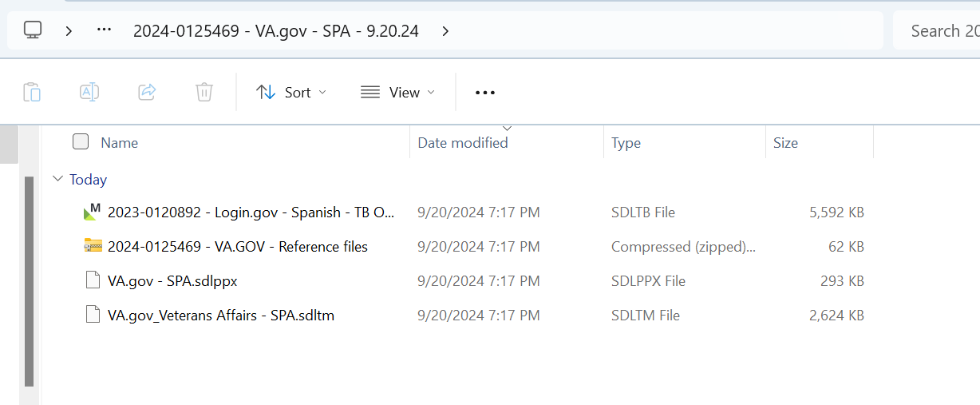Click the navigation pane vertical scrollbar thumb
This screenshot has height=405, width=980.
click(30, 281)
